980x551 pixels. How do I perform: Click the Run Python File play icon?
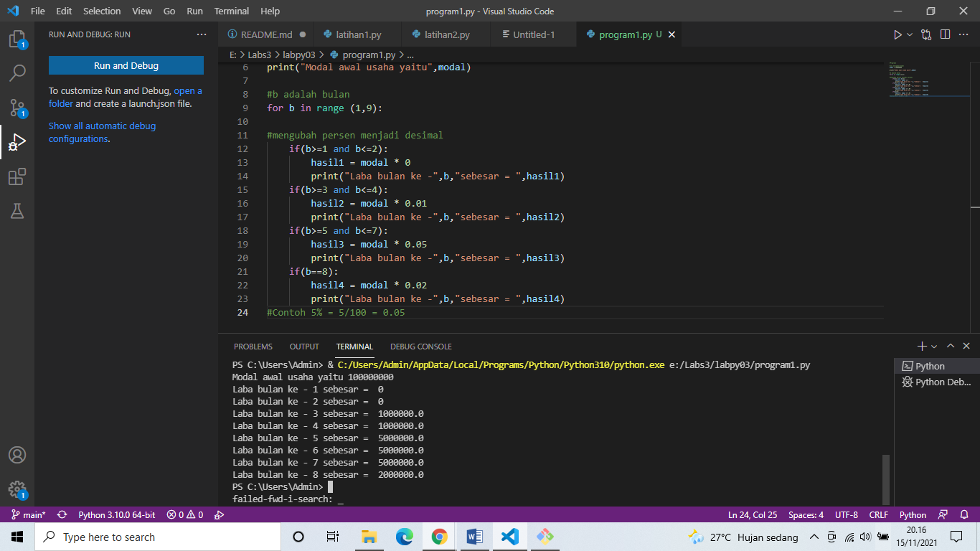pos(897,34)
